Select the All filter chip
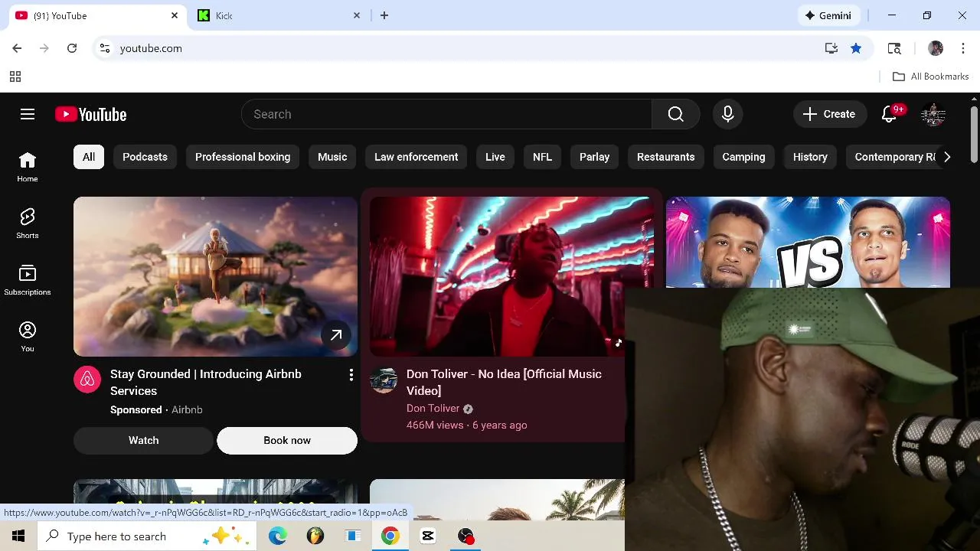This screenshot has height=551, width=980. click(x=89, y=157)
